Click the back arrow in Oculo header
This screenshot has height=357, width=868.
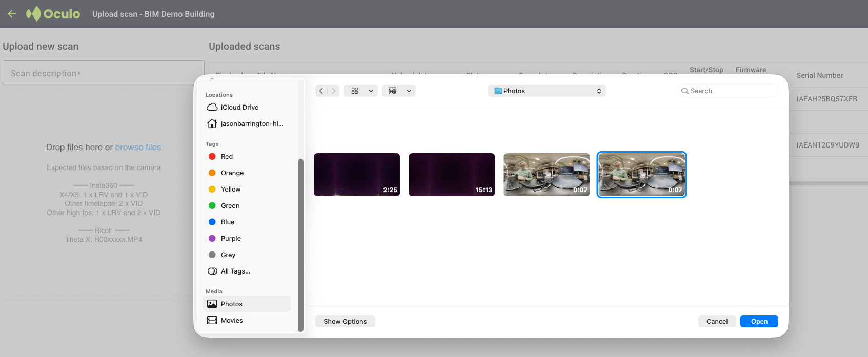pos(12,14)
